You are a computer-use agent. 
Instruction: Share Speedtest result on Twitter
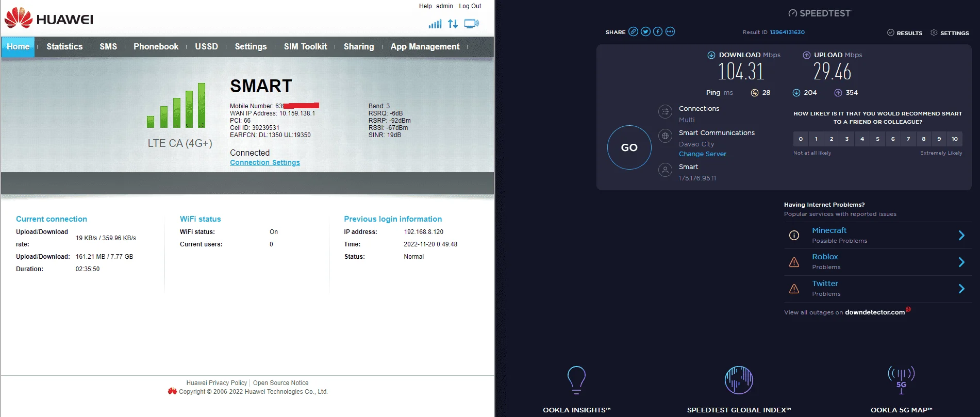click(x=645, y=31)
